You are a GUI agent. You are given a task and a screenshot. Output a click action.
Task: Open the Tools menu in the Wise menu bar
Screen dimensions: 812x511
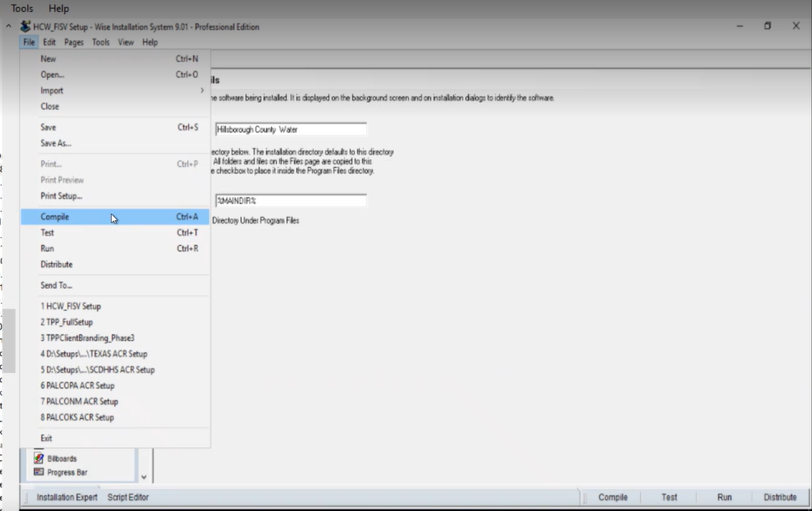(x=101, y=42)
